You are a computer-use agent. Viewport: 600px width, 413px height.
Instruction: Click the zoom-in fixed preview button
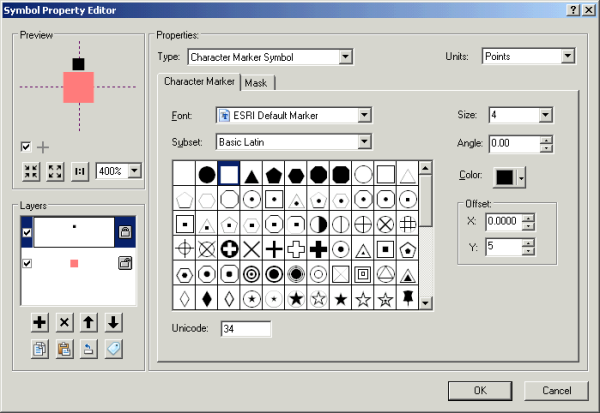(x=31, y=171)
